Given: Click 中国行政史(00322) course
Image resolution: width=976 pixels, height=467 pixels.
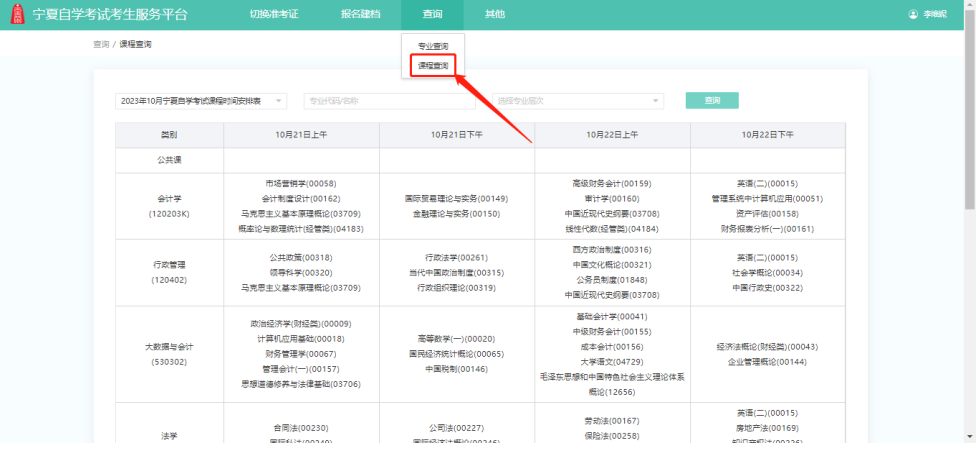Looking at the screenshot, I should (767, 288).
